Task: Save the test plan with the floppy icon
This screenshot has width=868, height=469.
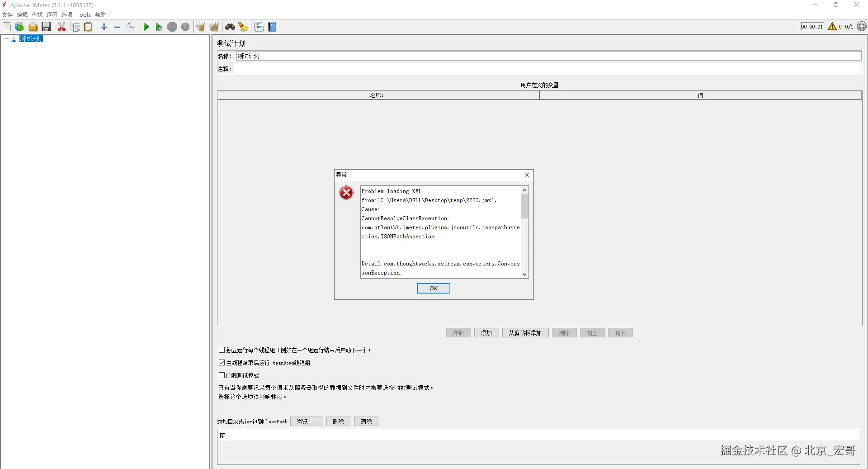Action: click(x=46, y=27)
